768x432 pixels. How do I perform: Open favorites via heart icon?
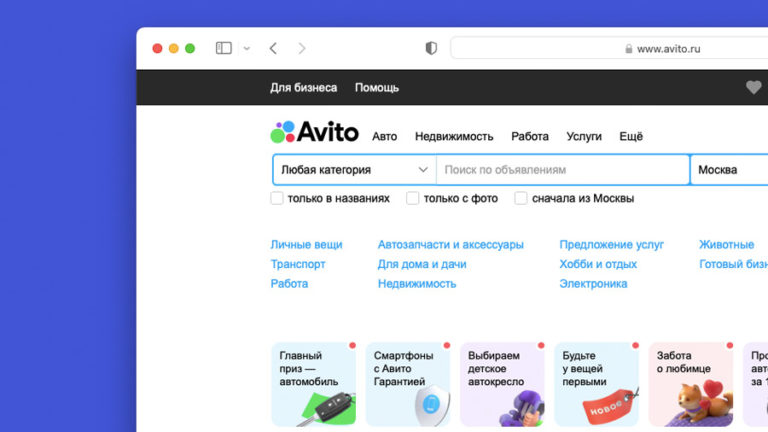pos(754,88)
